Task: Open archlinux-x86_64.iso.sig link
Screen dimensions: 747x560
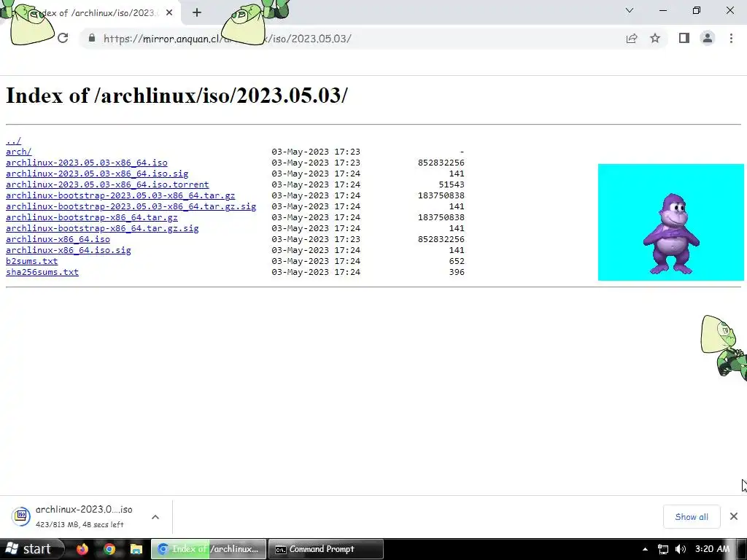Action: click(x=69, y=250)
